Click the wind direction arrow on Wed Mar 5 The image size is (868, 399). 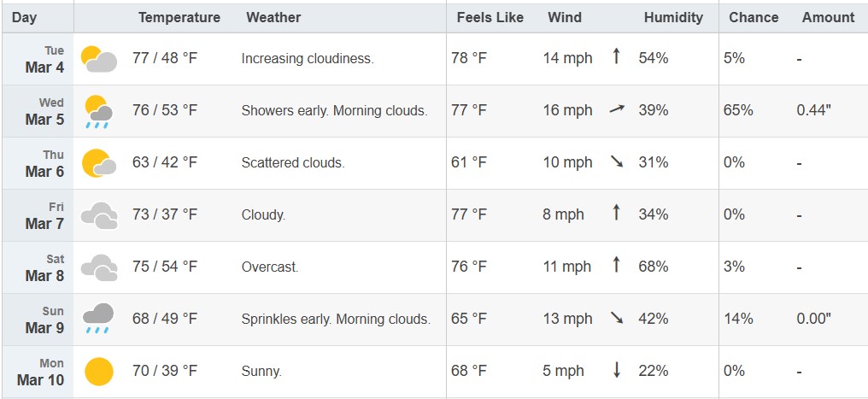(x=617, y=109)
